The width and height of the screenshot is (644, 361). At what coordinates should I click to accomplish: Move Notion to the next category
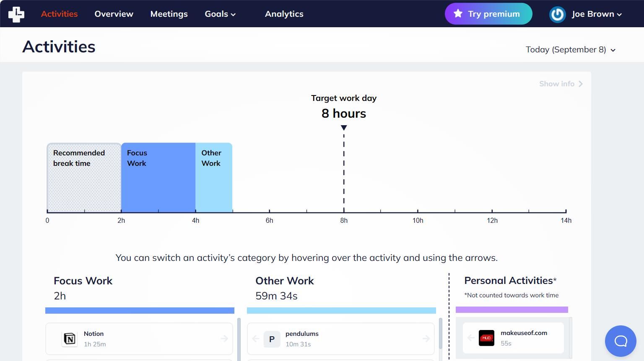224,338
